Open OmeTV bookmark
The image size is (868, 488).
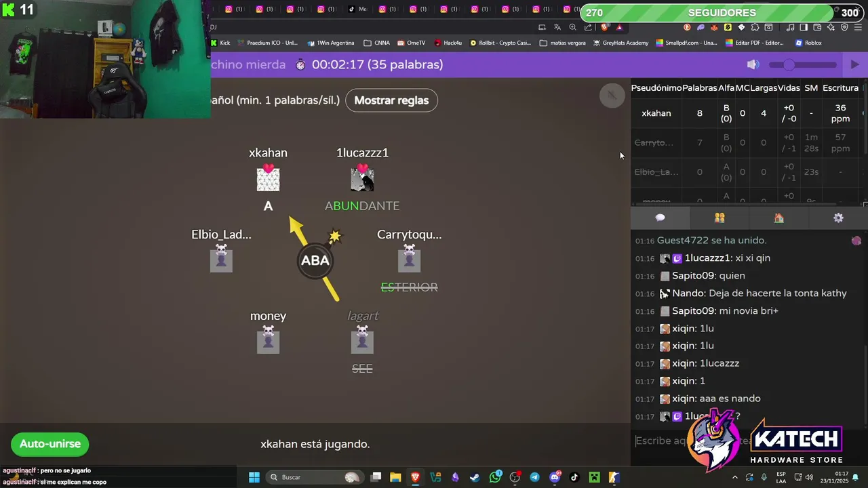coord(412,43)
